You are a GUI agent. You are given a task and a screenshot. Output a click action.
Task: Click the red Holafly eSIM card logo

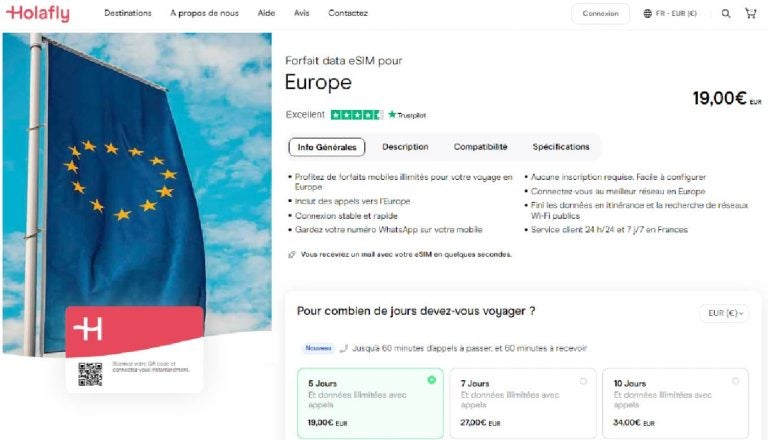(x=88, y=329)
